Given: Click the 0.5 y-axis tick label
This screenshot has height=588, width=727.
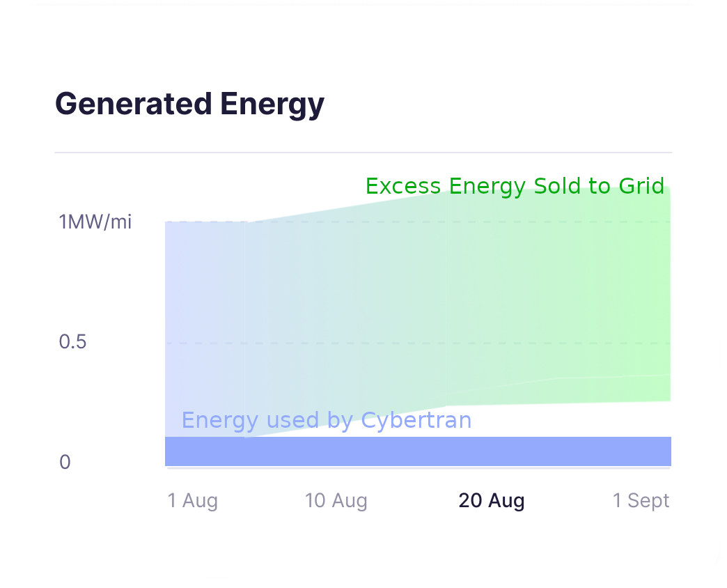Looking at the screenshot, I should (72, 342).
